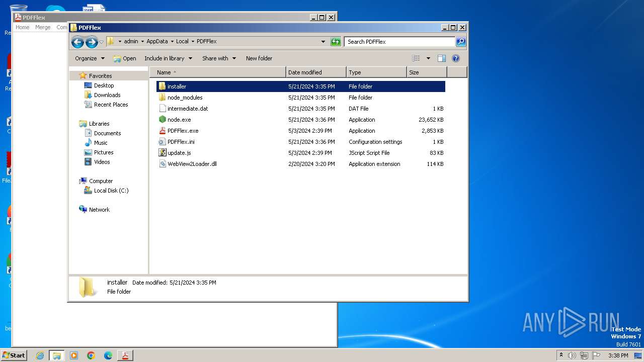
Task: Click the Action Center flag icon
Action: 596,355
